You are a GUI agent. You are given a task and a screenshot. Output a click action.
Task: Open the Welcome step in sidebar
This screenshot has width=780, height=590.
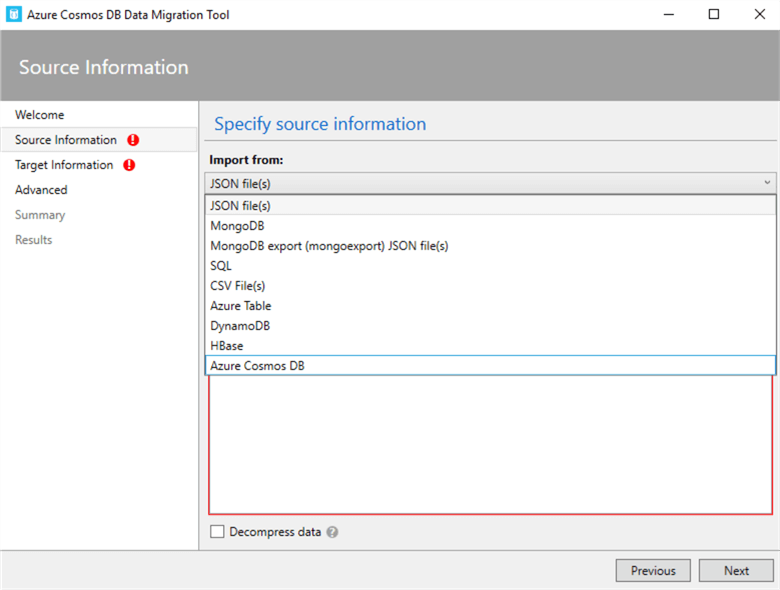point(40,115)
